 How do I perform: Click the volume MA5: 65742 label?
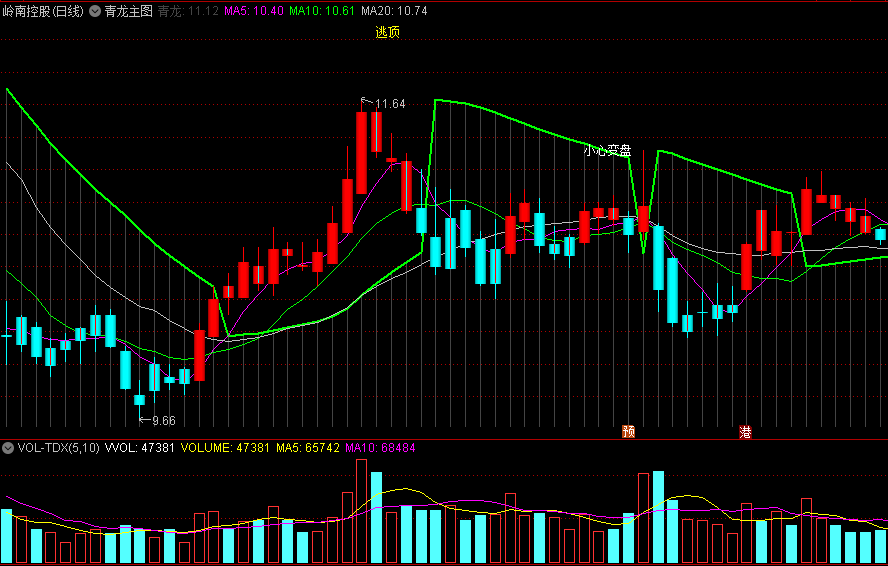308,448
